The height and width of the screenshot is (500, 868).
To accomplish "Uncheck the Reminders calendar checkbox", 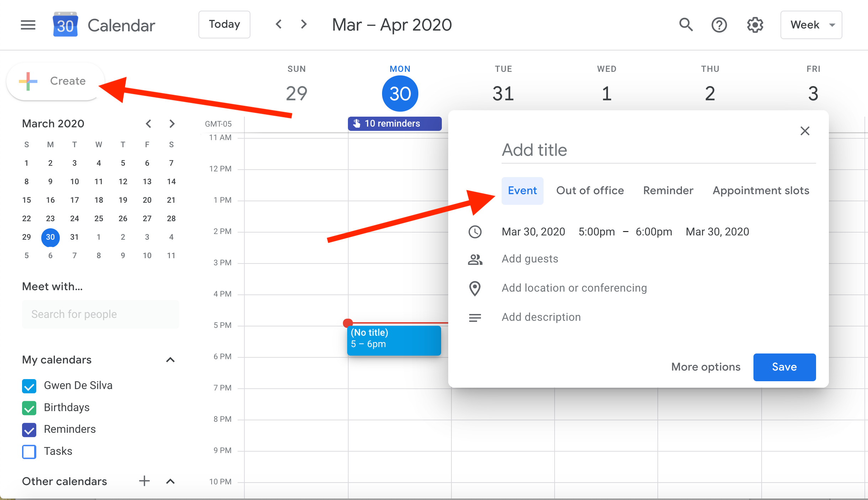I will point(29,430).
